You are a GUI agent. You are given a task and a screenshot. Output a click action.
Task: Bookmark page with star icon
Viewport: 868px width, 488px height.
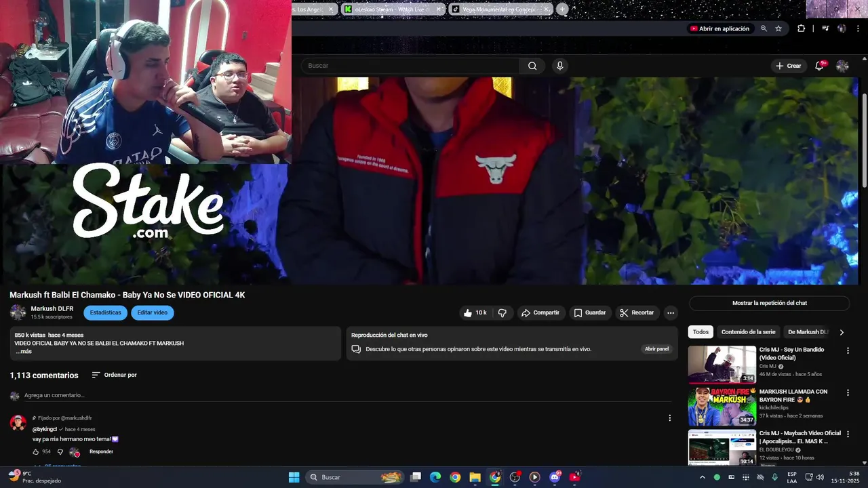pos(778,28)
